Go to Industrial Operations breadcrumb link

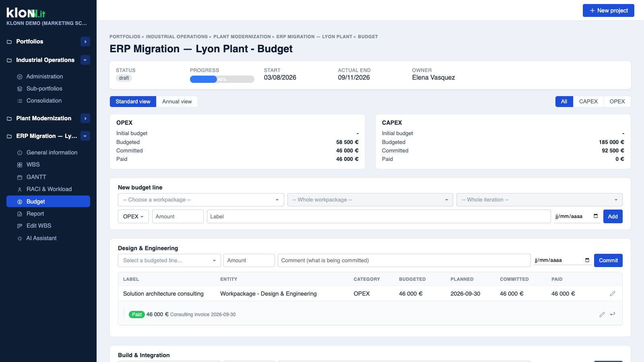[177, 37]
